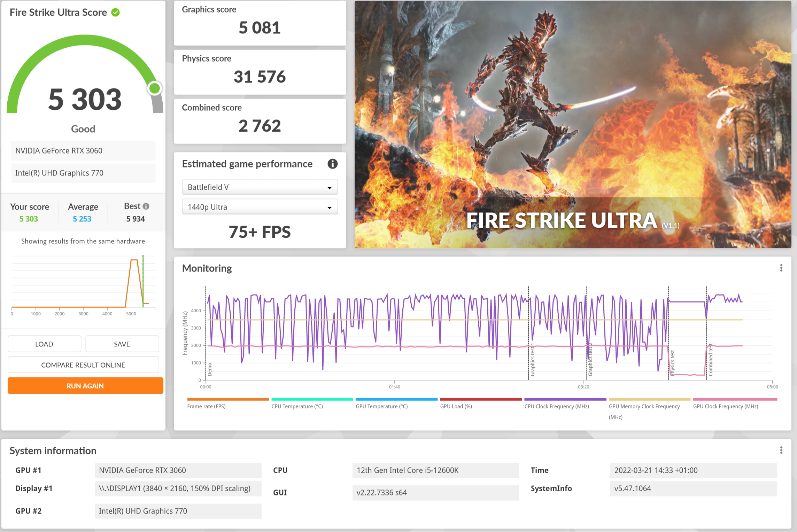Click the Physics test chart marker

click(672, 363)
